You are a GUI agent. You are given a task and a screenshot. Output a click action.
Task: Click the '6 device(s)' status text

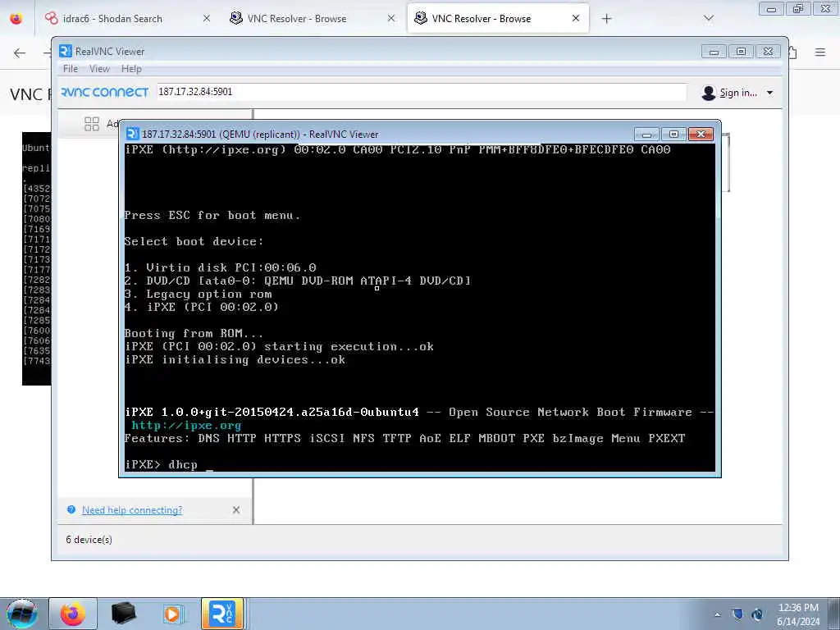tap(89, 540)
